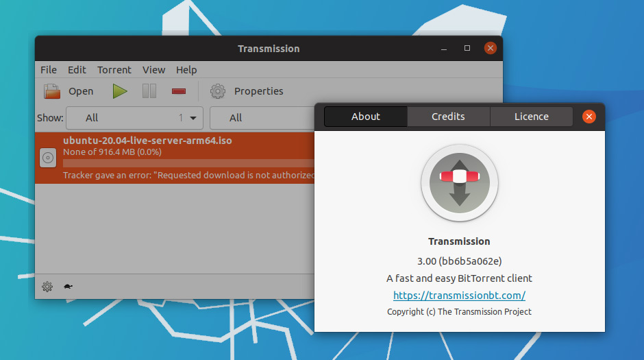Viewport: 644px width, 360px height.
Task: Click the Transmission window title bar
Action: point(269,49)
